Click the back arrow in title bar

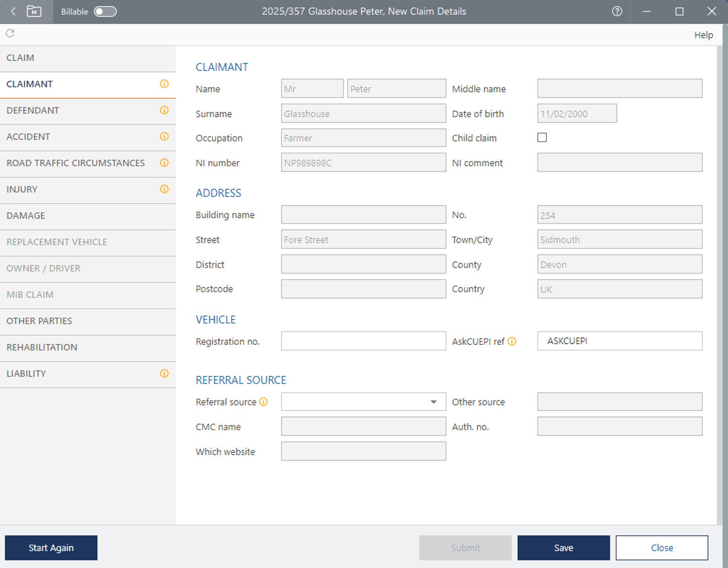pyautogui.click(x=13, y=11)
